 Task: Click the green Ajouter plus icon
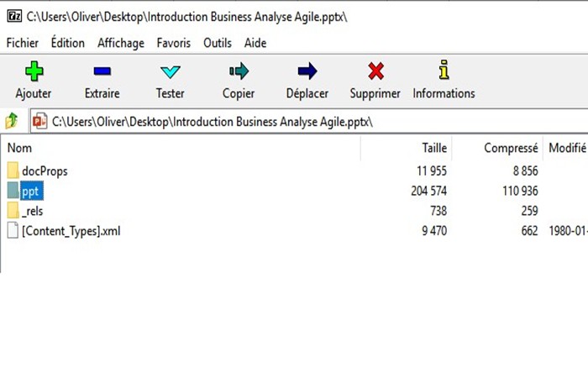[x=34, y=71]
